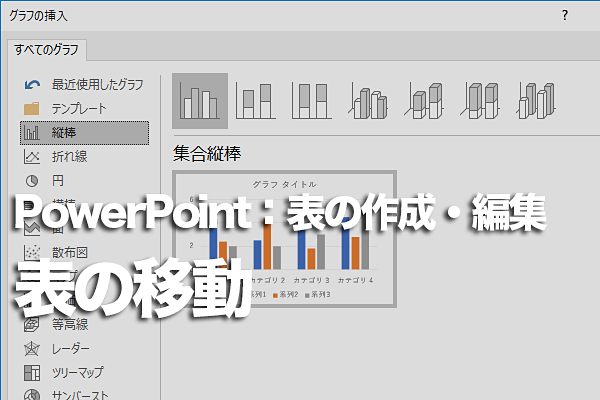This screenshot has height=400, width=600.
Task: Open the テンプレート chart category
Action: point(84,109)
